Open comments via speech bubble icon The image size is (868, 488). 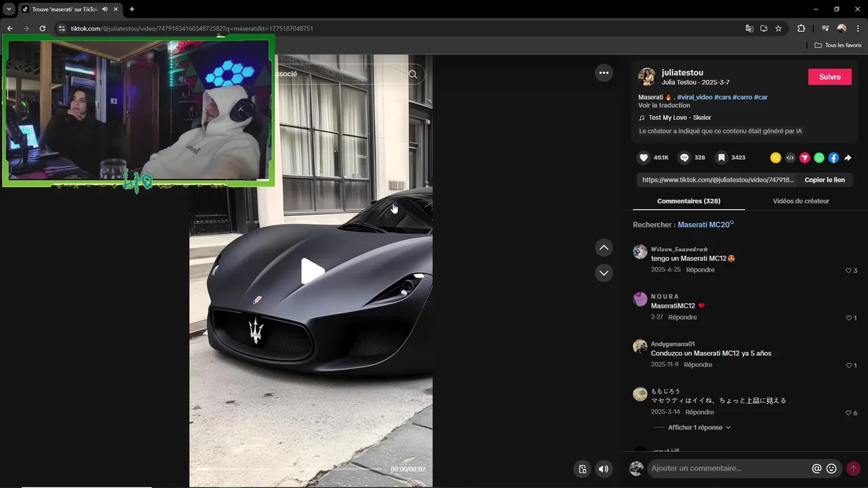[x=684, y=157]
